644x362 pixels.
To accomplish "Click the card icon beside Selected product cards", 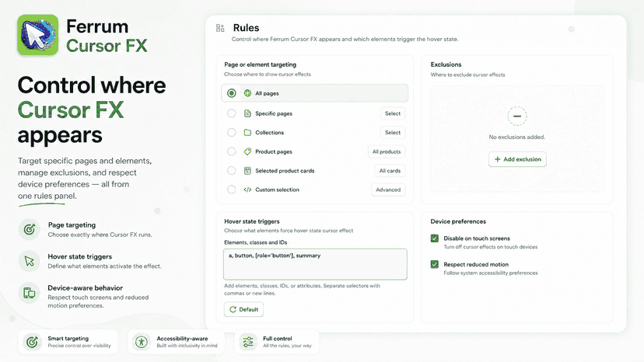I will click(x=247, y=171).
